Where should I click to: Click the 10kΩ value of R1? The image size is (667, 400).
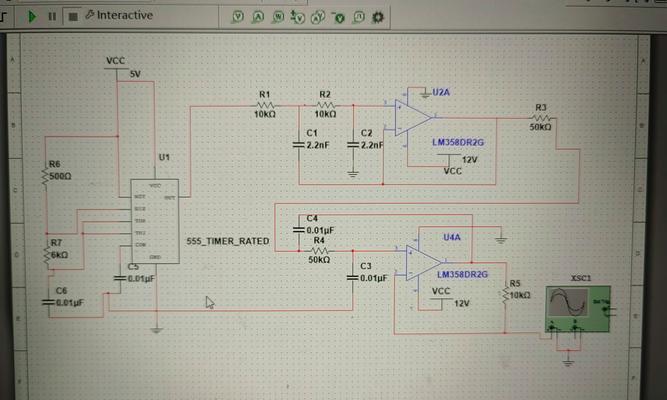click(265, 114)
